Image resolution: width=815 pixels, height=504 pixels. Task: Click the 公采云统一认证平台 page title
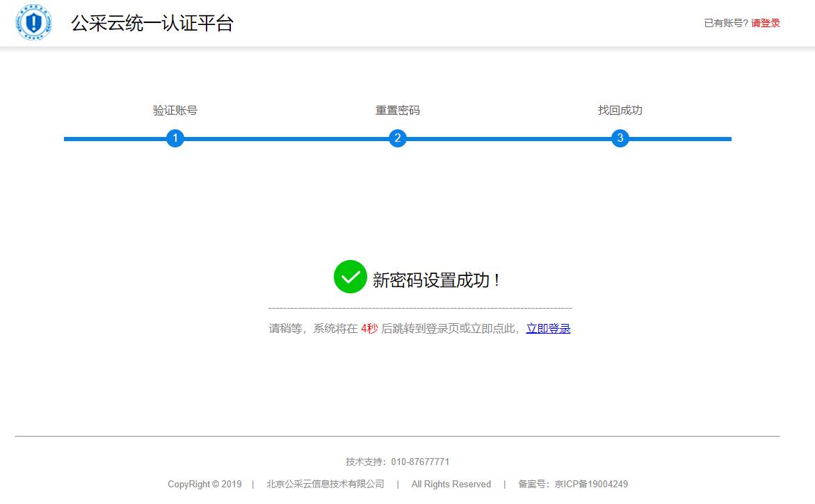(152, 23)
